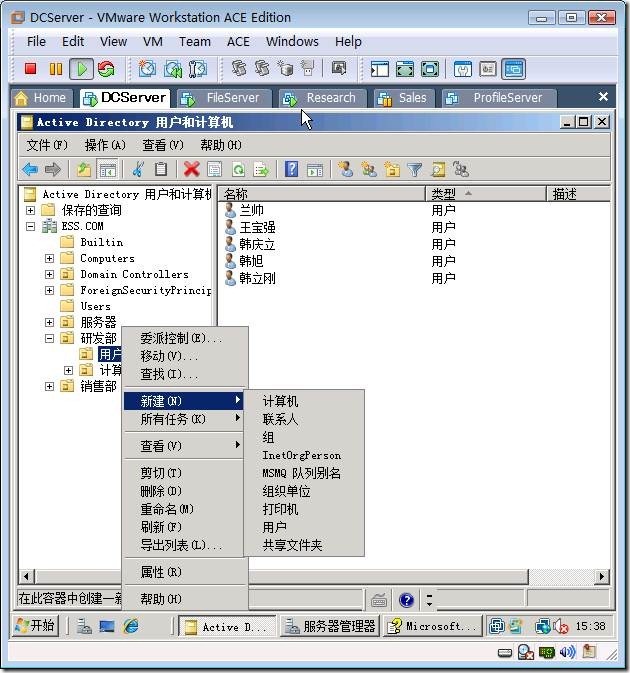Switch to the Sales tab
Image resolution: width=630 pixels, height=673 pixels.
point(404,98)
